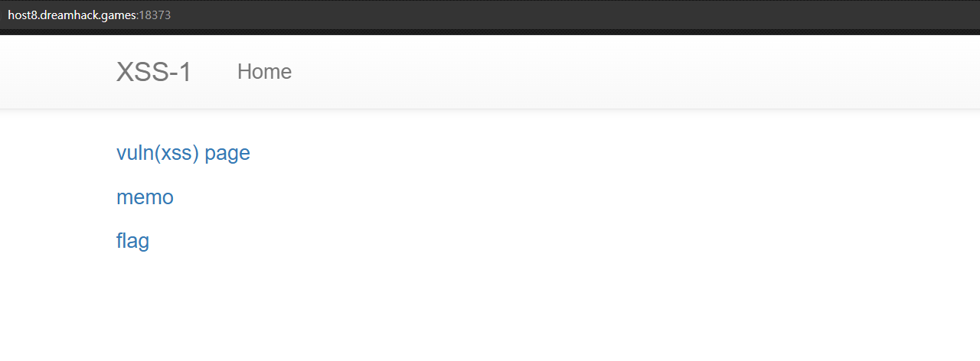Select the XSS-1 logo in the navbar
Screen dimensions: 980x361
tap(154, 72)
